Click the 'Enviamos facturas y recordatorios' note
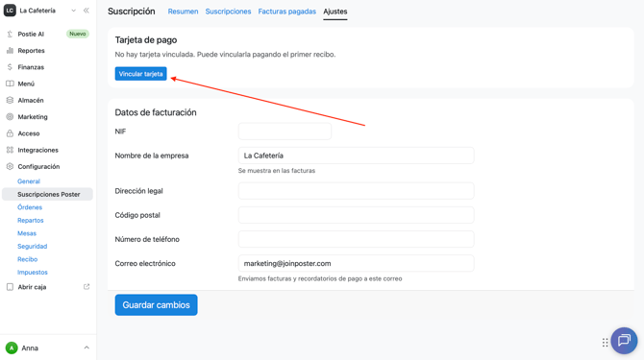The width and height of the screenshot is (644, 360). (x=320, y=278)
